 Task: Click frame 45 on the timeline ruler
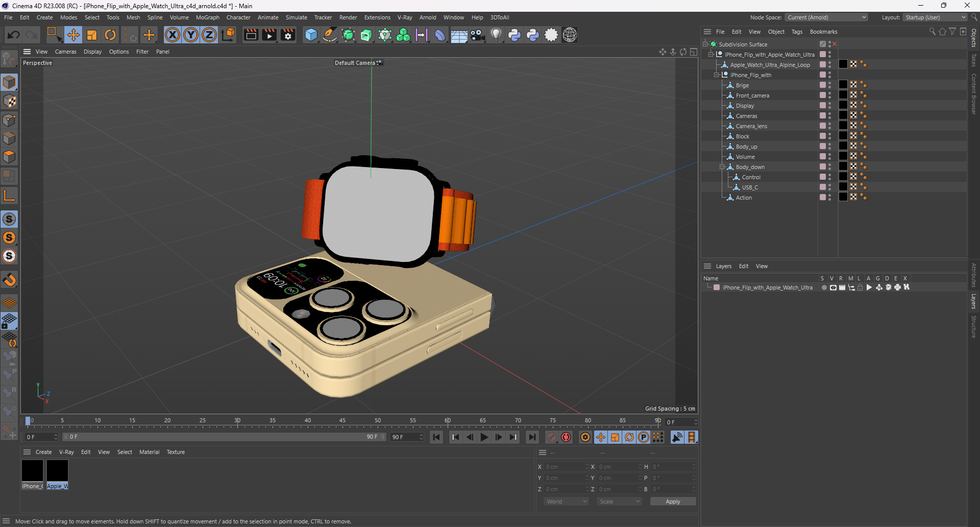(x=342, y=421)
